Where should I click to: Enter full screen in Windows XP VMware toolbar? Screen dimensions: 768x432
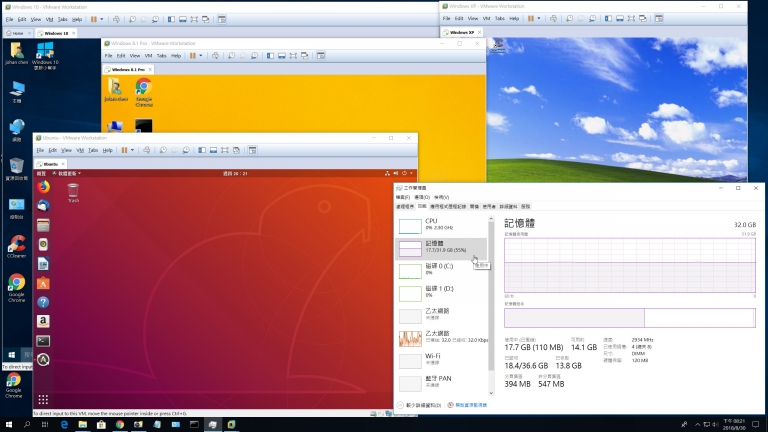point(631,19)
